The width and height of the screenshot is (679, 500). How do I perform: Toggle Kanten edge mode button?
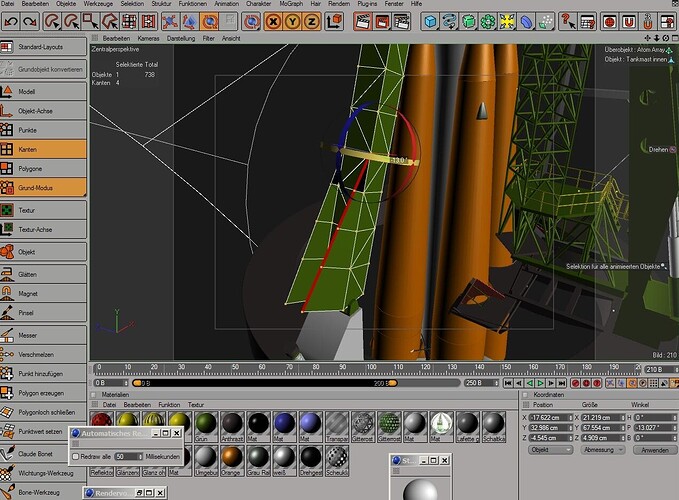click(43, 149)
